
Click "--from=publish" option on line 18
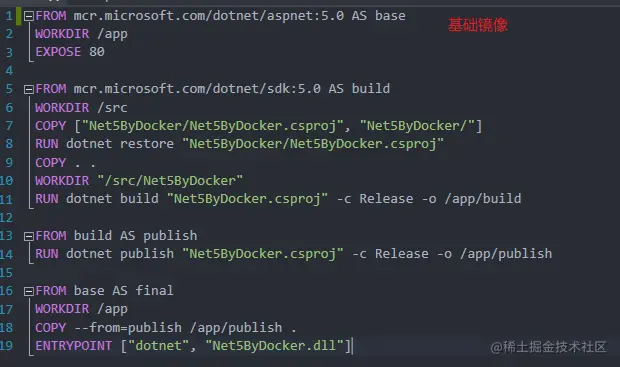tap(128, 328)
